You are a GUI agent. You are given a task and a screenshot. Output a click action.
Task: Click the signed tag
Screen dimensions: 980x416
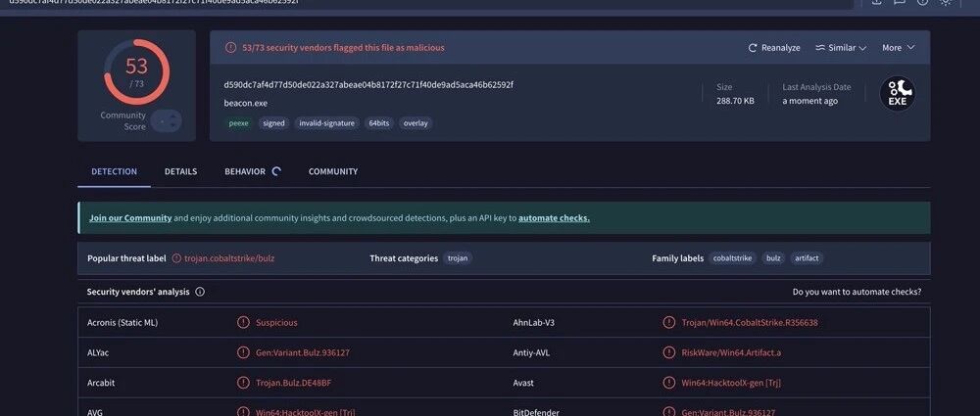[x=273, y=123]
